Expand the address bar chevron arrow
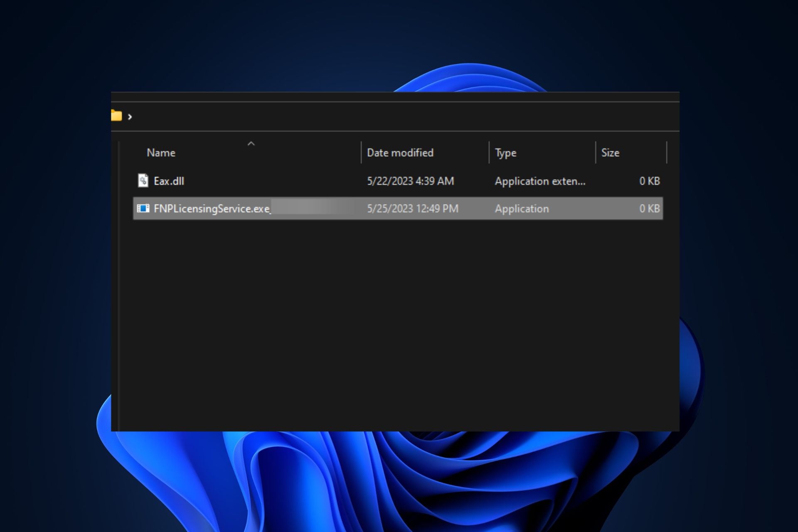 (x=130, y=117)
